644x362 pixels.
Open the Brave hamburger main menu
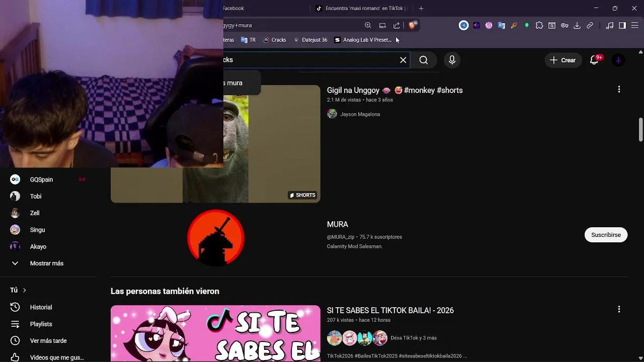pyautogui.click(x=635, y=25)
